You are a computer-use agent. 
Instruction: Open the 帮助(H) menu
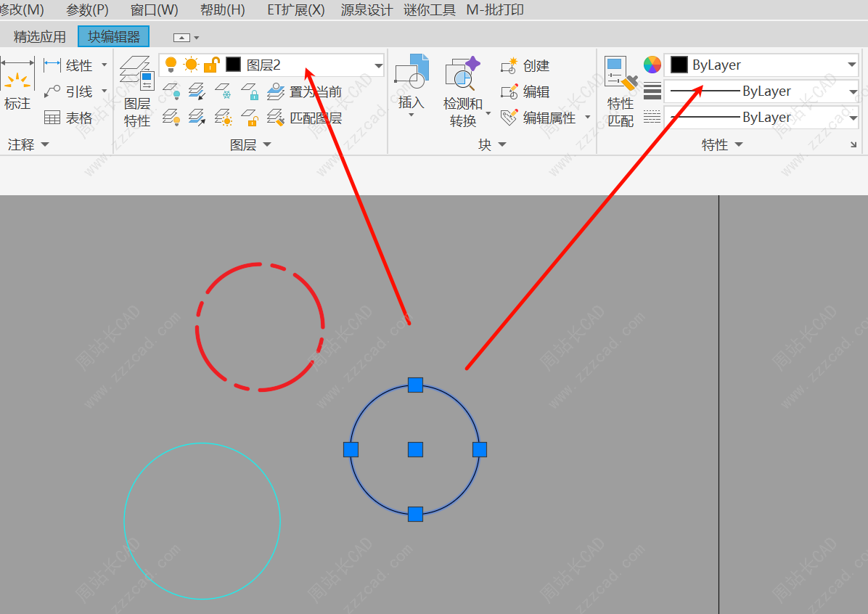[222, 10]
